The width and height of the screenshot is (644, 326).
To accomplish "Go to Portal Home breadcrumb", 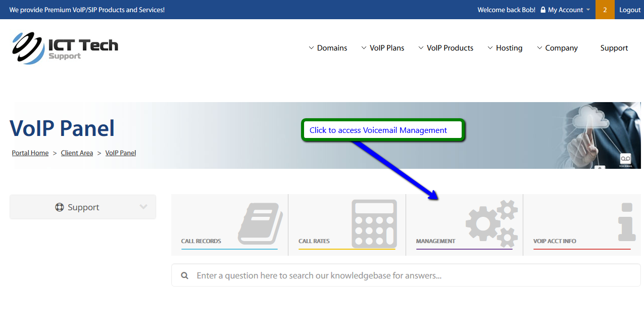I will pyautogui.click(x=30, y=153).
